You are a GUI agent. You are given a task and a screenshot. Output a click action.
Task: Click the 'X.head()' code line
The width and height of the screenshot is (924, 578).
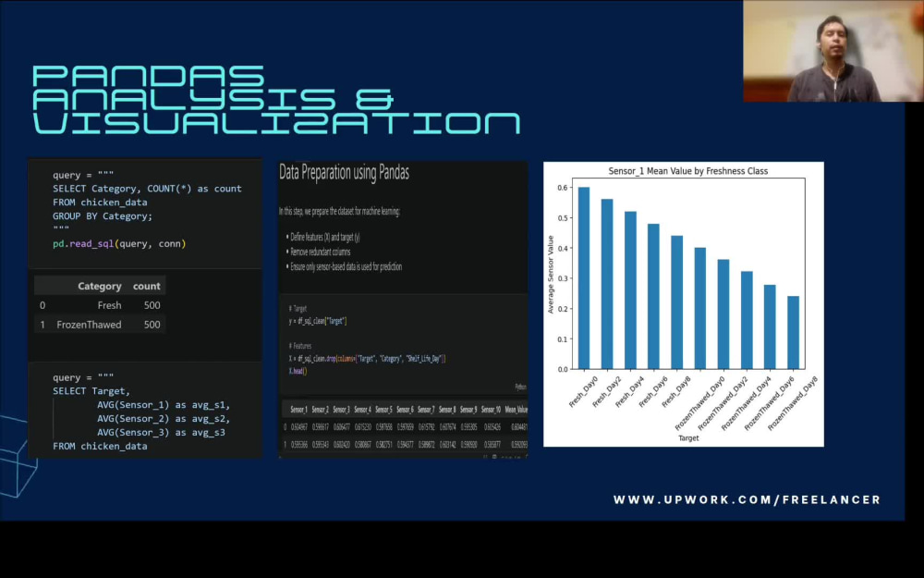tap(298, 371)
